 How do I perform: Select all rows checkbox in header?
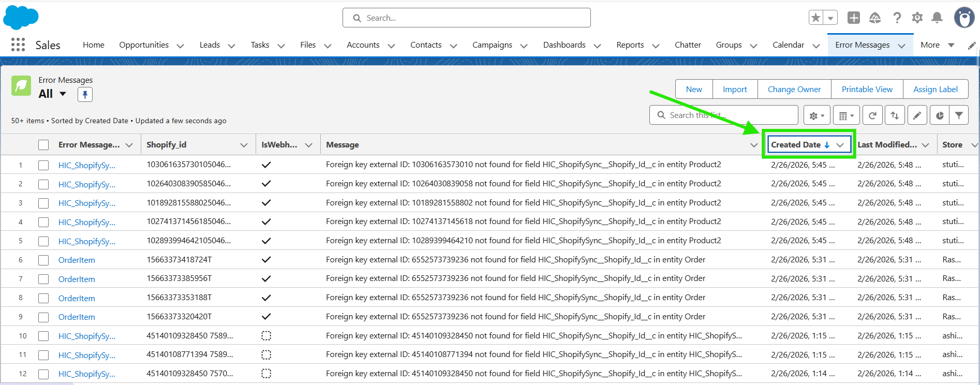pos(43,145)
